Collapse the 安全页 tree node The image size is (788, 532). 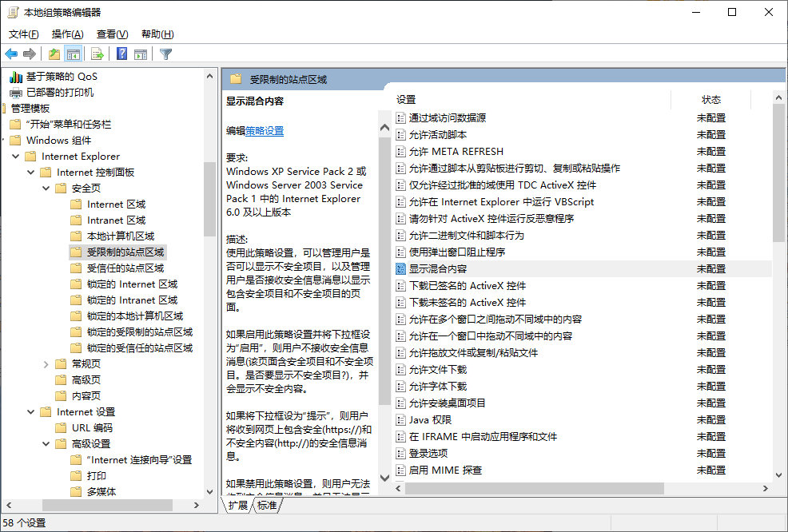(46, 189)
